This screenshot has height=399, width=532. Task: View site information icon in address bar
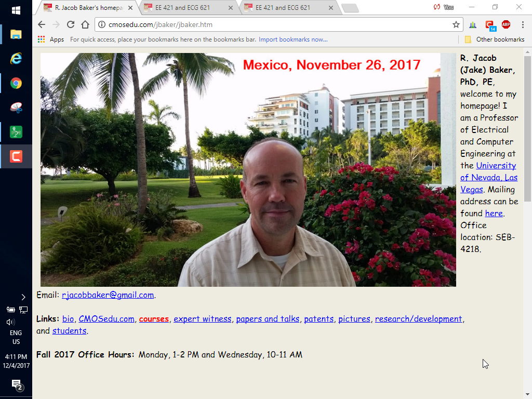pyautogui.click(x=101, y=24)
